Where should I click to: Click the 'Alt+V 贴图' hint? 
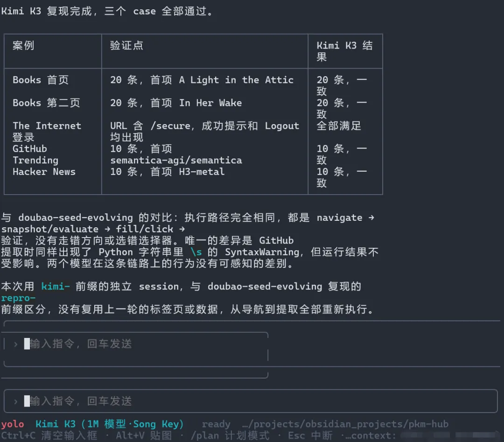144,435
